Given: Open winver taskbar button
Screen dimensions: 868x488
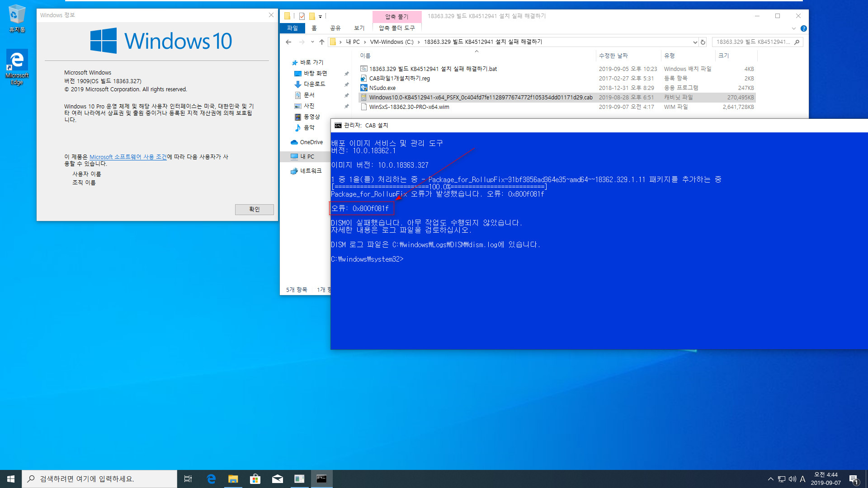Looking at the screenshot, I should coord(299,479).
